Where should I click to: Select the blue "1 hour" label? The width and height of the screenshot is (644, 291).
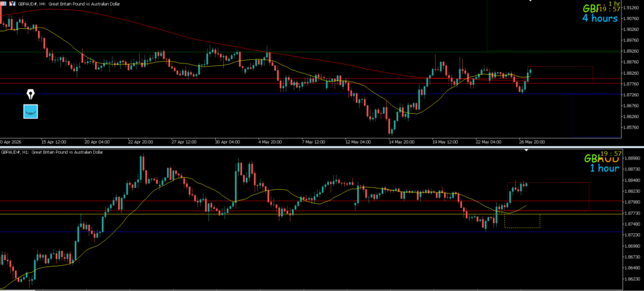(x=604, y=168)
